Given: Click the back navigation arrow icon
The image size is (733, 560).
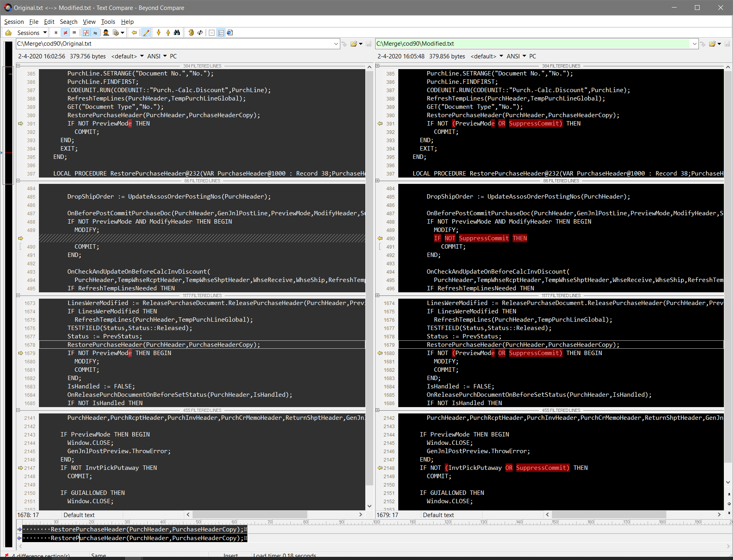Looking at the screenshot, I should (x=134, y=33).
